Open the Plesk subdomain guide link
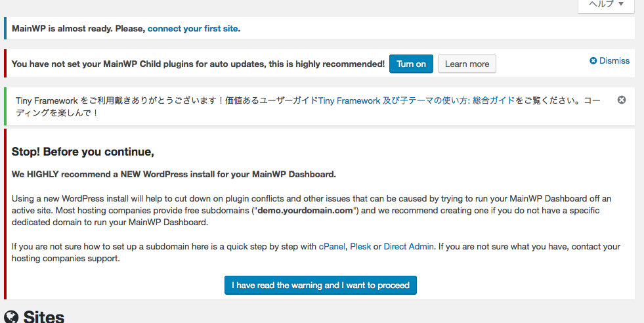The width and height of the screenshot is (644, 323). click(360, 247)
